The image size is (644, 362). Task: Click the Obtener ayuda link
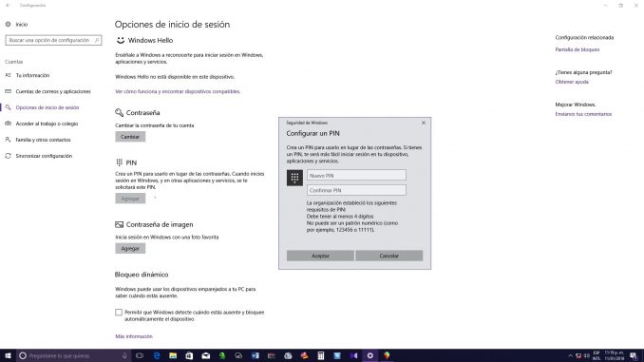pos(572,82)
